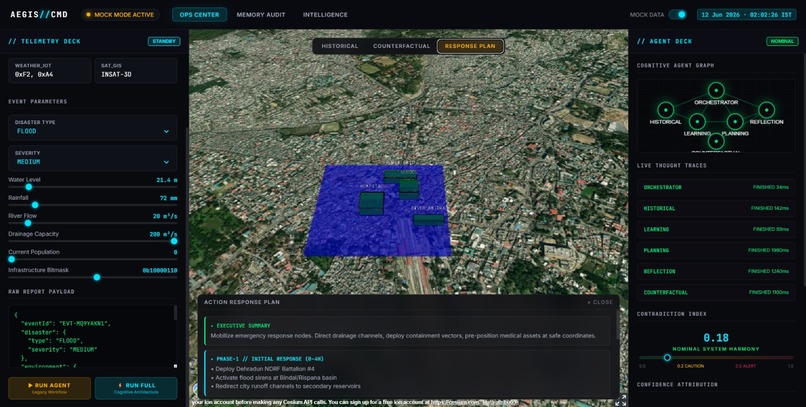This screenshot has width=806, height=407.
Task: Adjust the River Flow slider
Action: [x=93, y=223]
